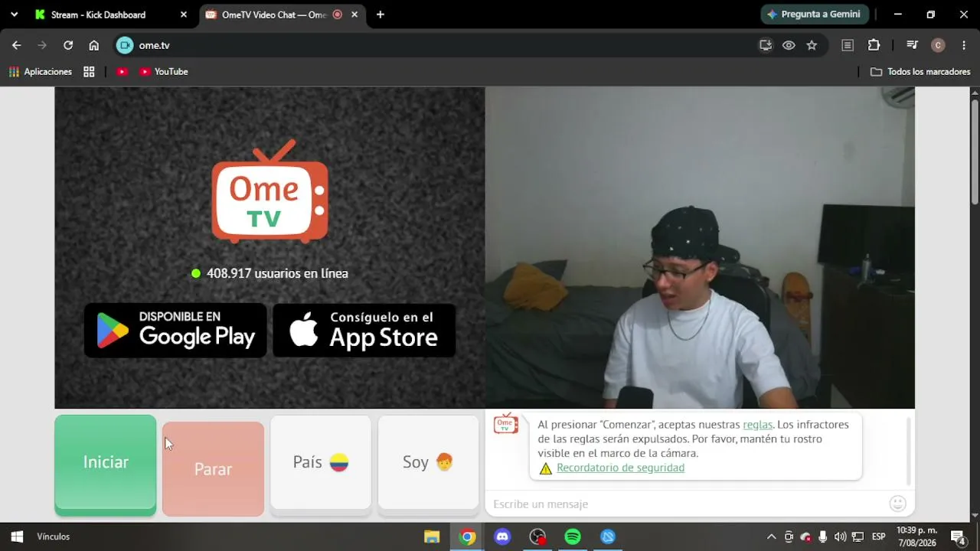Open Discord from the taskbar
980x551 pixels.
(502, 536)
